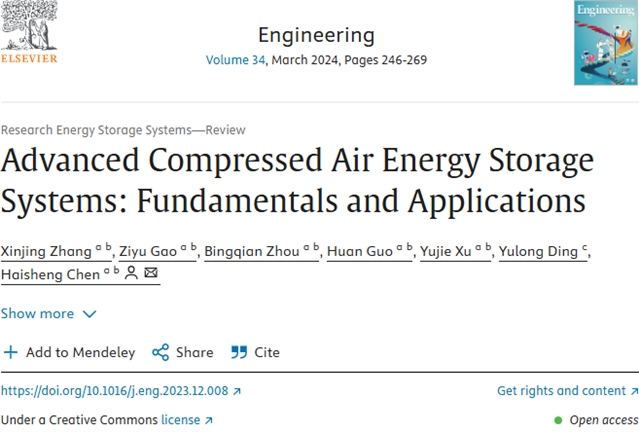The width and height of the screenshot is (639, 432).
Task: Open the Engineering journal title link
Action: 316,35
